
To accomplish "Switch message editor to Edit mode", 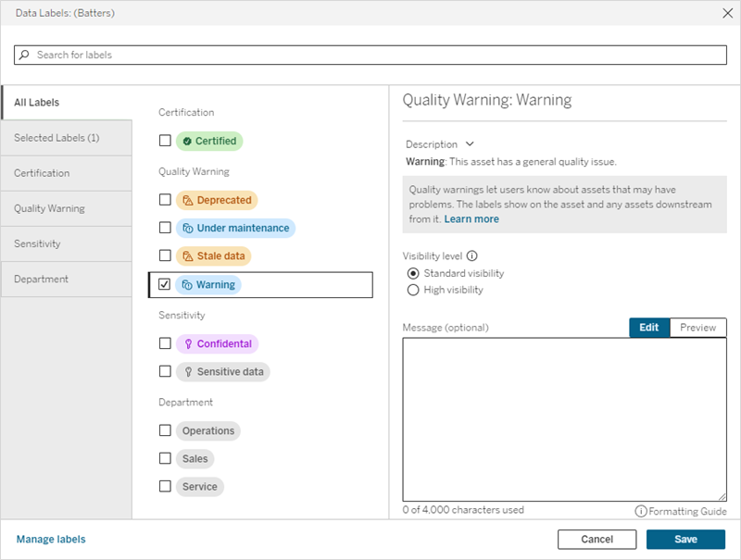I will (x=649, y=328).
